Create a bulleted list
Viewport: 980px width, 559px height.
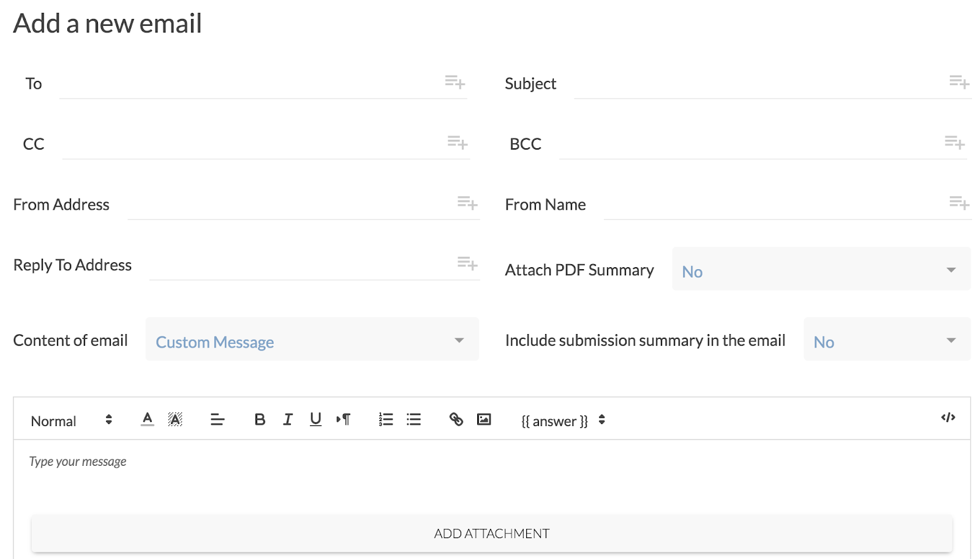(x=414, y=419)
